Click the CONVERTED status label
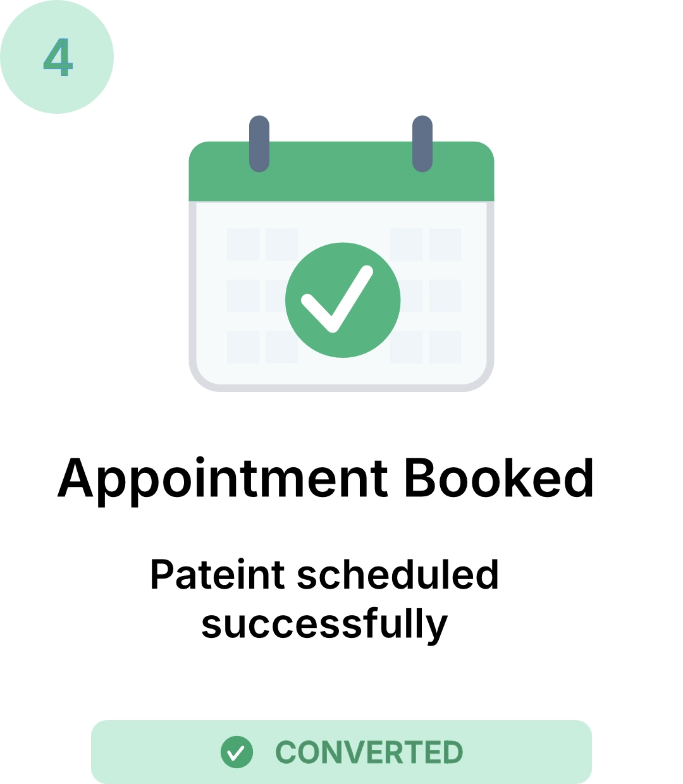This screenshot has height=784, width=683. [369, 752]
